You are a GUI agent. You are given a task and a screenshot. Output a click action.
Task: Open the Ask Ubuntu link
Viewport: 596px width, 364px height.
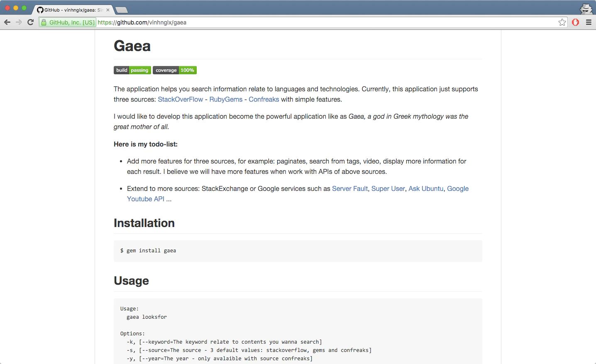tap(425, 188)
